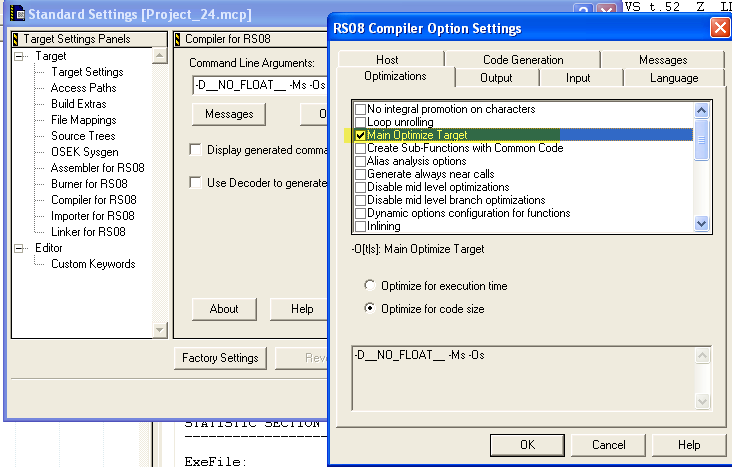Enable Dynamic options configuration for functions
732x467 pixels.
tap(360, 213)
